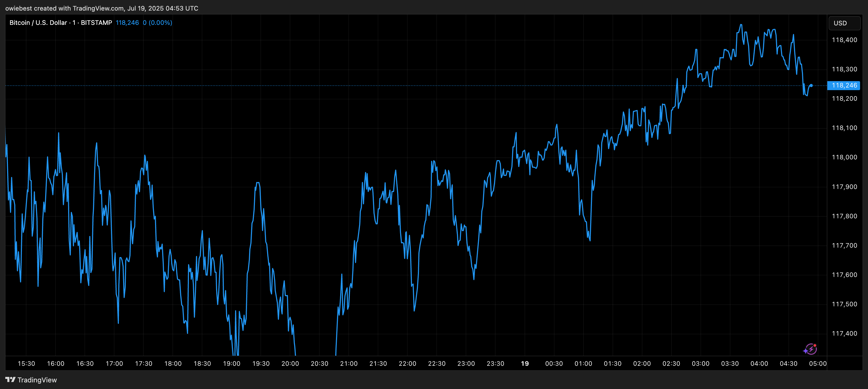Click the 22:30 time axis label
868x389 pixels.
coord(437,364)
